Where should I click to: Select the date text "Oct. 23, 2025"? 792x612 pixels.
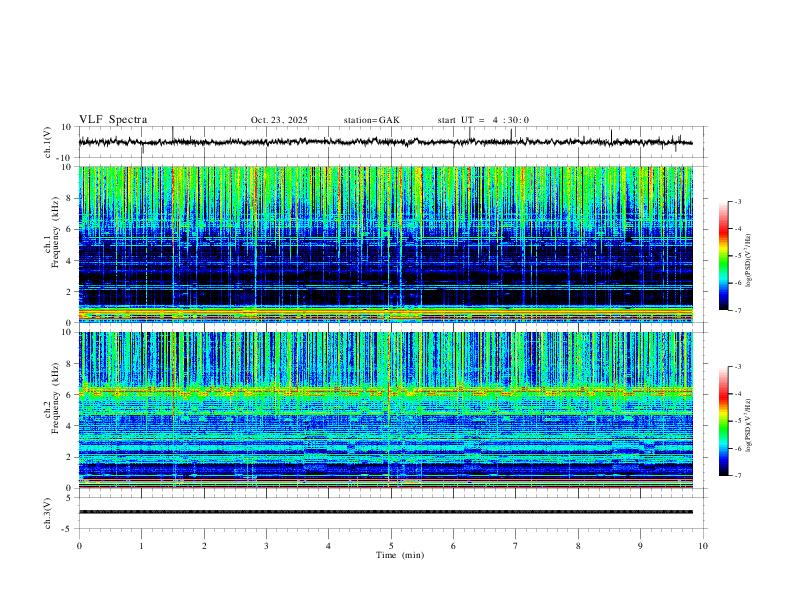point(279,120)
